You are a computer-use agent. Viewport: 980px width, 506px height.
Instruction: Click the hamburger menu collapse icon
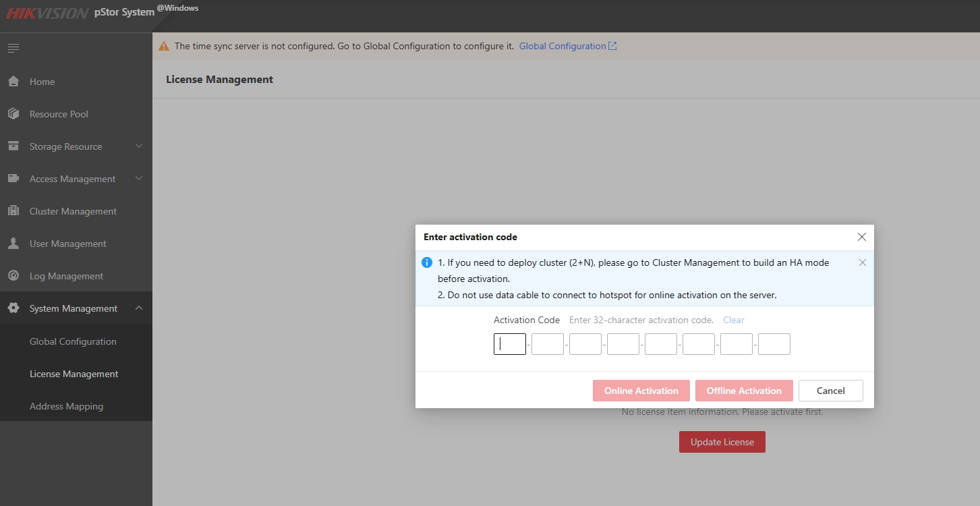click(13, 48)
